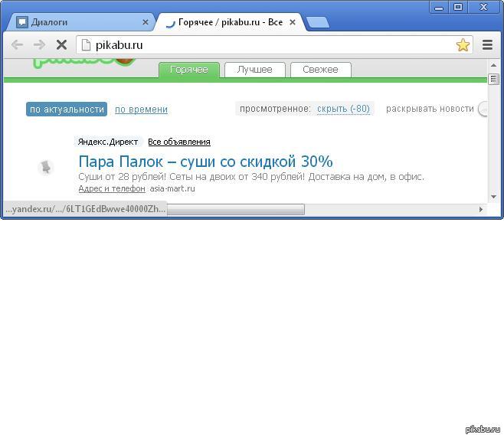Open the Пара Палок sushi ad headline
This screenshot has height=438, width=504.
pyautogui.click(x=205, y=162)
